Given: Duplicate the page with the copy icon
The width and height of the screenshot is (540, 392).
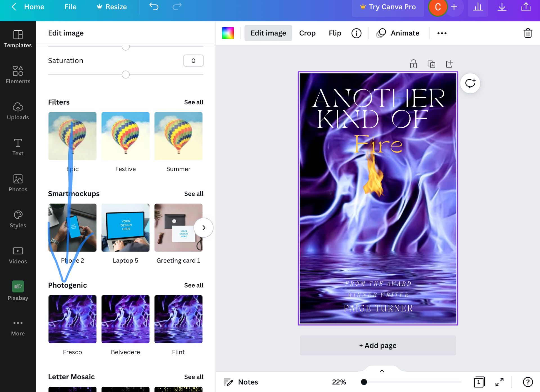Looking at the screenshot, I should [x=431, y=64].
